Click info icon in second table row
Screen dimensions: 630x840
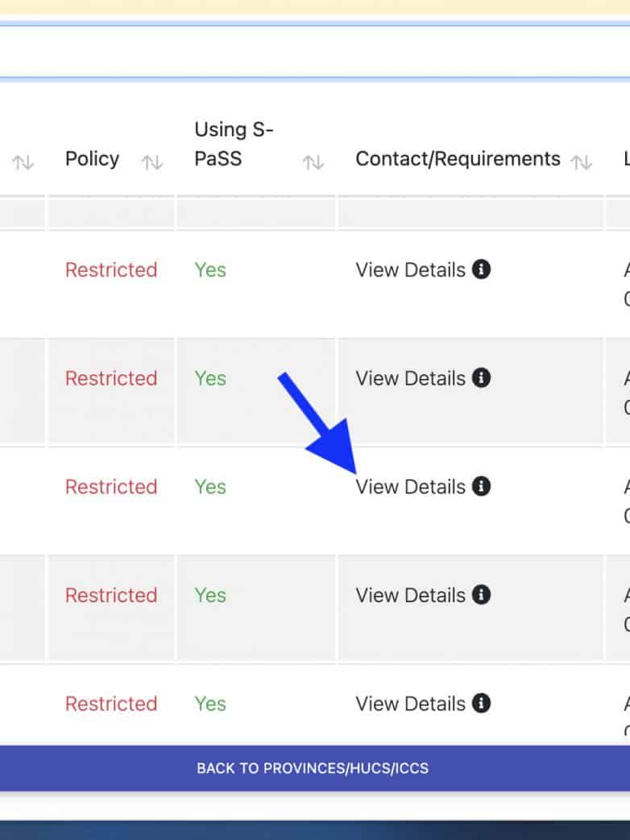tap(481, 377)
